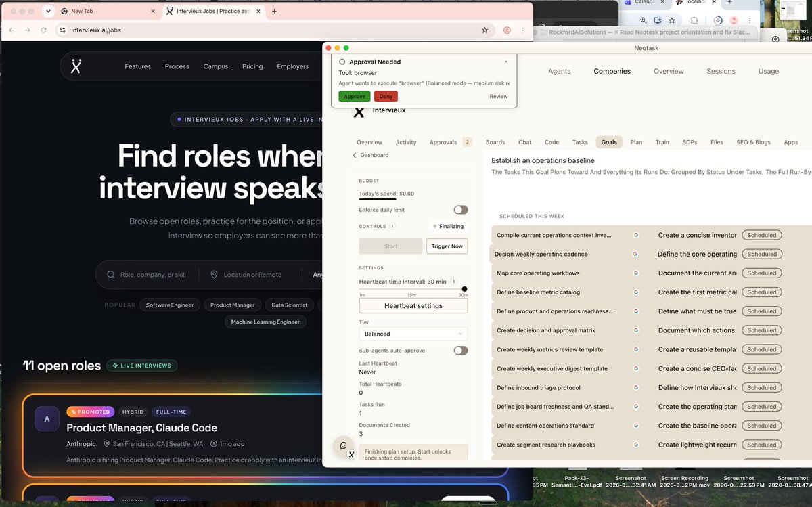The width and height of the screenshot is (812, 507).
Task: Deny the browser tool request
Action: (x=386, y=96)
